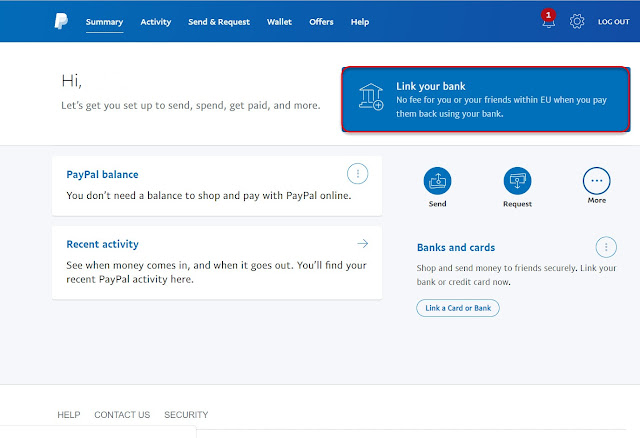640x438 pixels.
Task: Open the Recent activity heading link
Action: point(102,244)
